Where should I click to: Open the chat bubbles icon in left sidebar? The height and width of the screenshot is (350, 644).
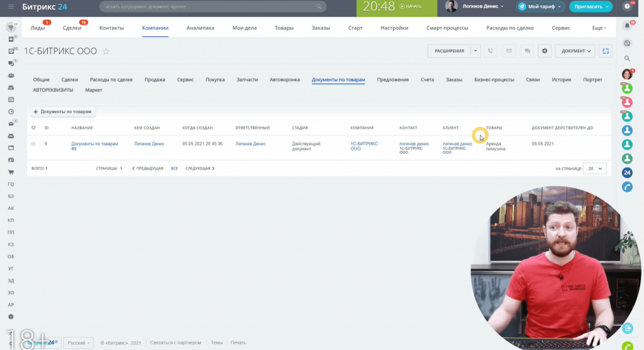[x=11, y=63]
